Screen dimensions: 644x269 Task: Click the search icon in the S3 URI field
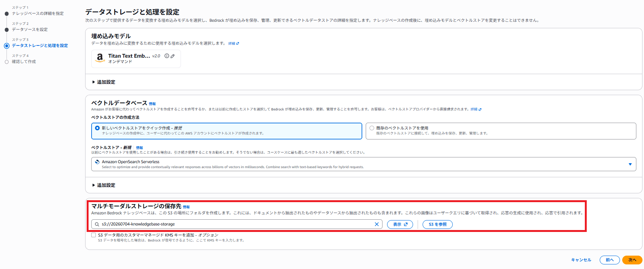coord(97,224)
